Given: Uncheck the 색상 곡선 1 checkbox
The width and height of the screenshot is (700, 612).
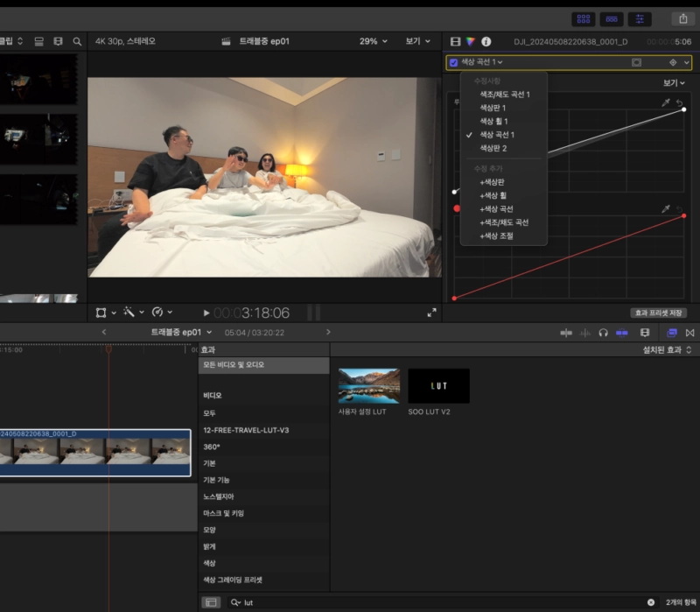Looking at the screenshot, I should (453, 63).
